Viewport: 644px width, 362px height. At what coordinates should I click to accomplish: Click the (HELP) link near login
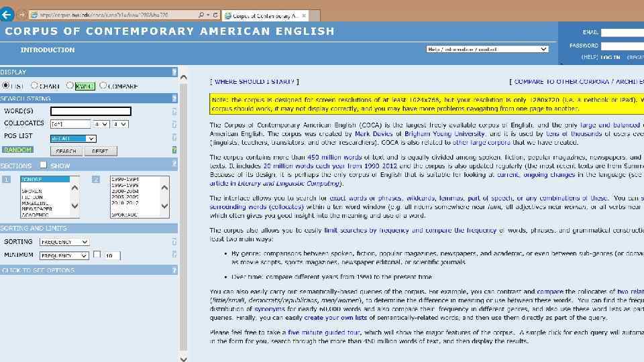tap(590, 58)
